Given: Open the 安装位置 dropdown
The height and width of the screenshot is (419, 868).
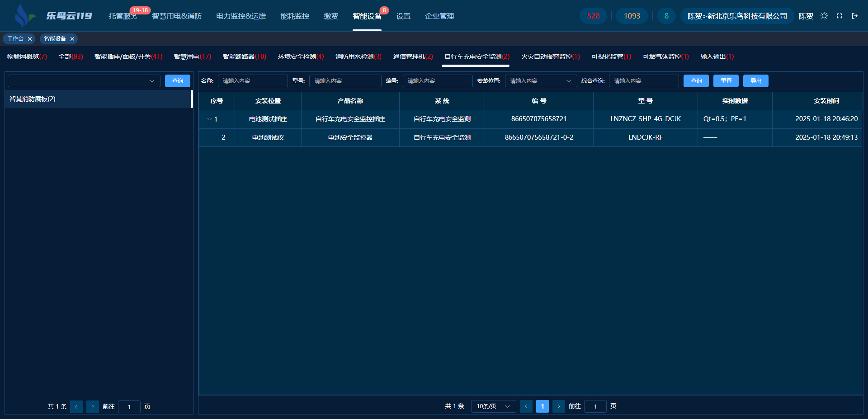Looking at the screenshot, I should coord(541,81).
